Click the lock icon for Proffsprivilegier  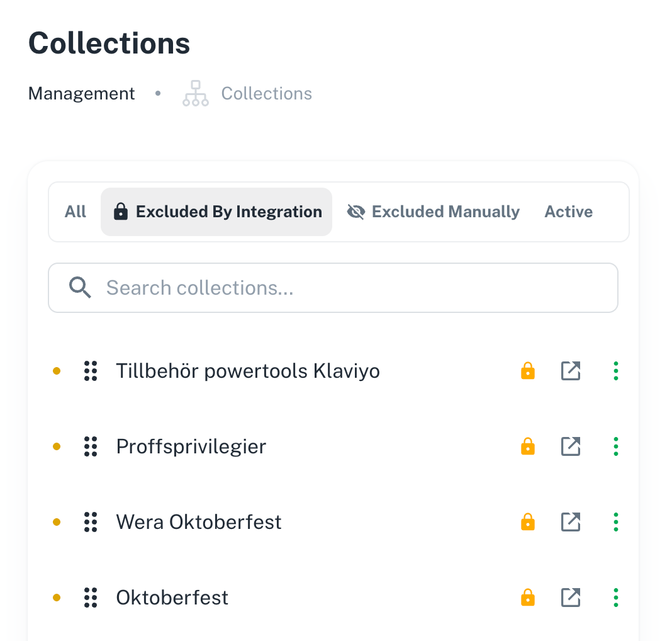click(527, 446)
